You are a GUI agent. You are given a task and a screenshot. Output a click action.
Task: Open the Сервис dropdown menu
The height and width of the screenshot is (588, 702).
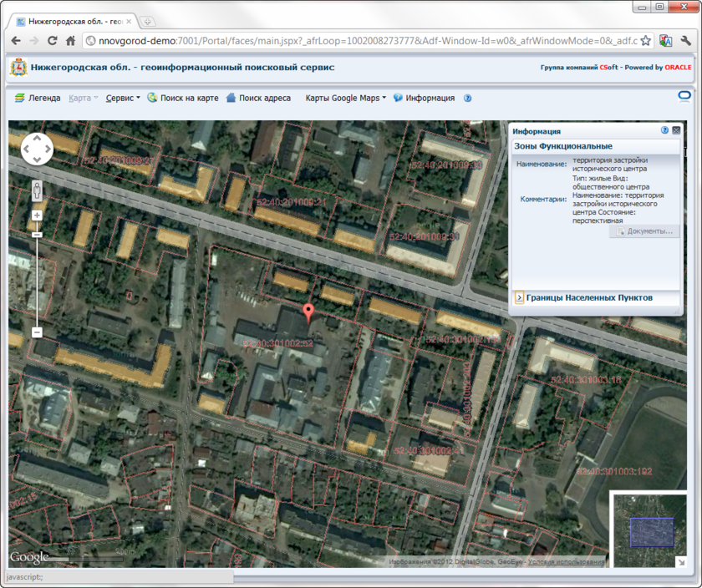[x=124, y=98]
